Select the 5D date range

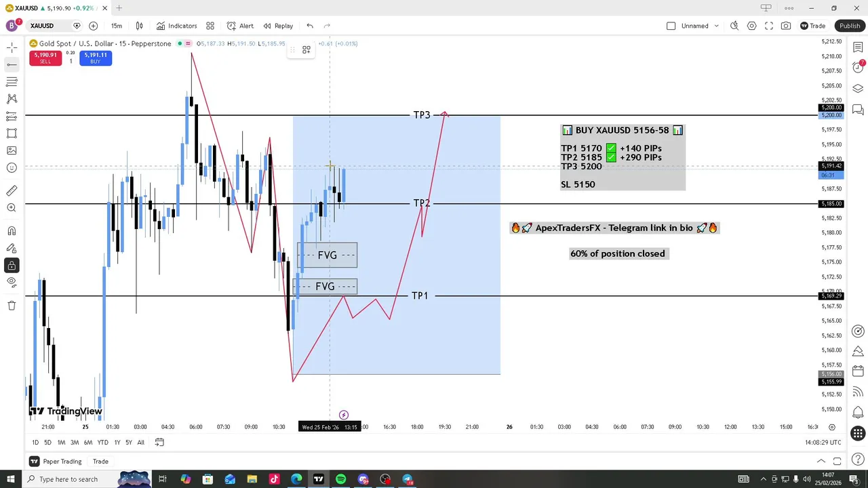click(47, 443)
